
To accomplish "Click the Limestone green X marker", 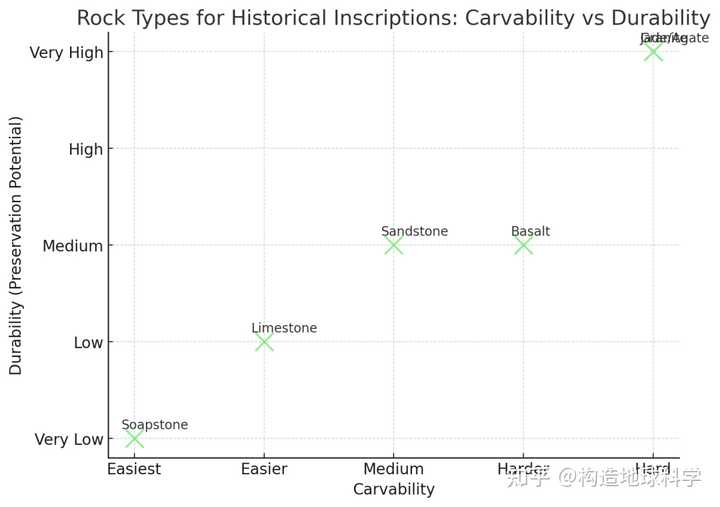I will pyautogui.click(x=264, y=342).
